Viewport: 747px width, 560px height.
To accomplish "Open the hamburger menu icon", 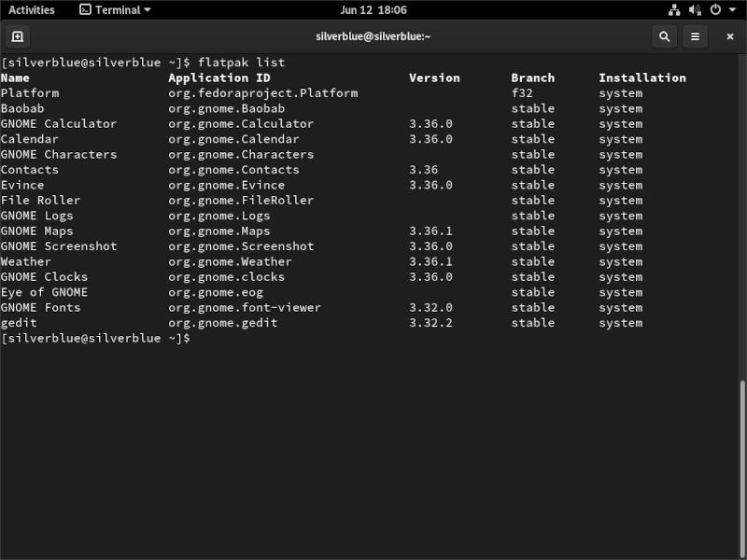I will click(696, 36).
